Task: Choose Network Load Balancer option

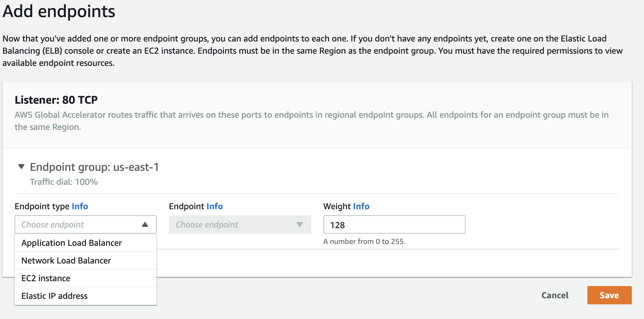Action: [x=66, y=261]
